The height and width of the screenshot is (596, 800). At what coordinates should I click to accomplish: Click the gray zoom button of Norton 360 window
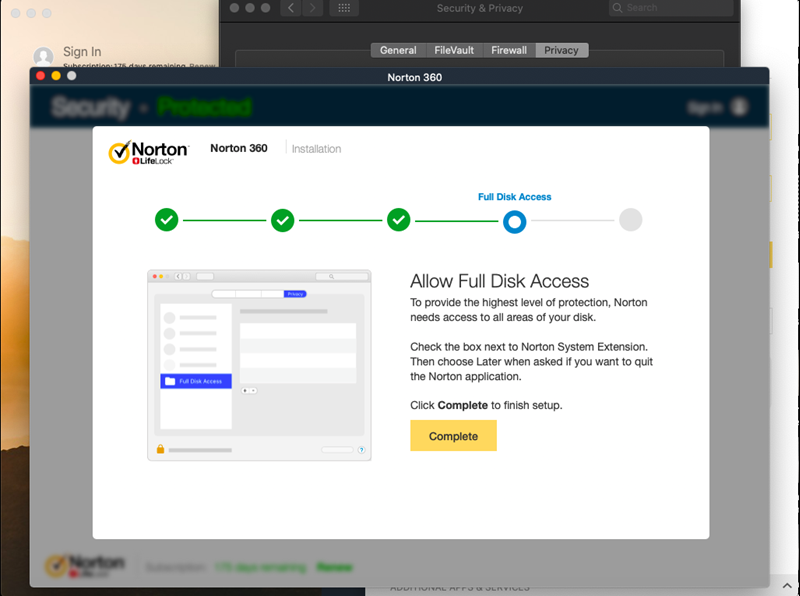[72, 76]
